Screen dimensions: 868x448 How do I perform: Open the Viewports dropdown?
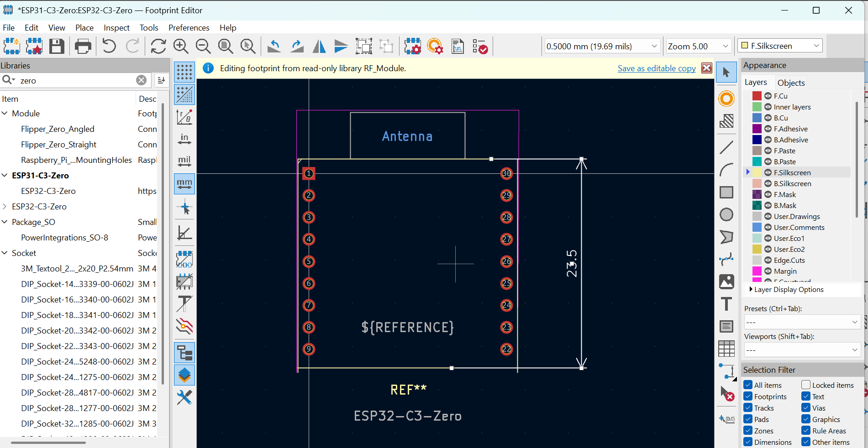pos(802,350)
